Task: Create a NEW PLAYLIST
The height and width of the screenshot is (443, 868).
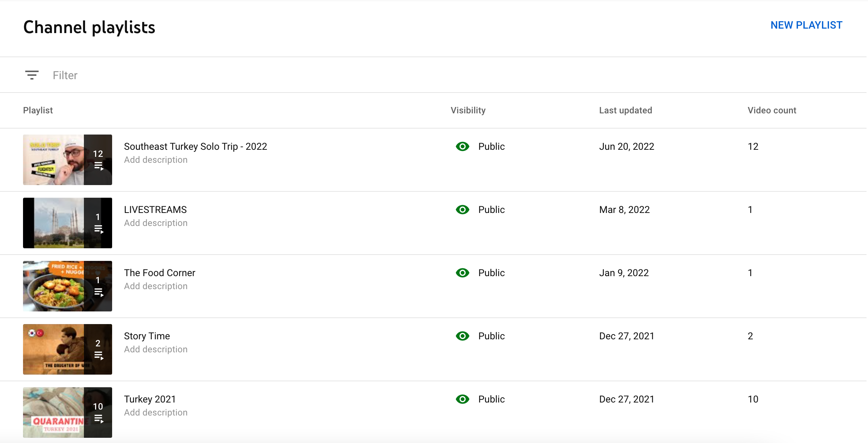Action: [x=806, y=25]
